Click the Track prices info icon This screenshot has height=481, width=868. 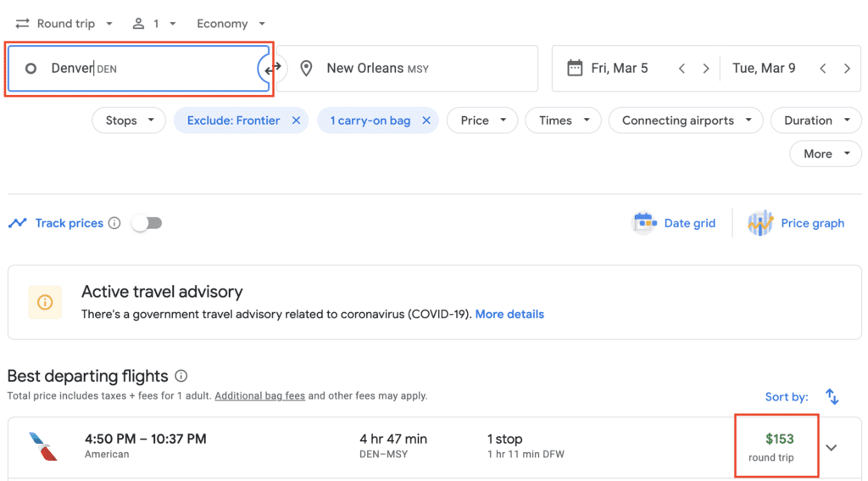click(x=114, y=223)
